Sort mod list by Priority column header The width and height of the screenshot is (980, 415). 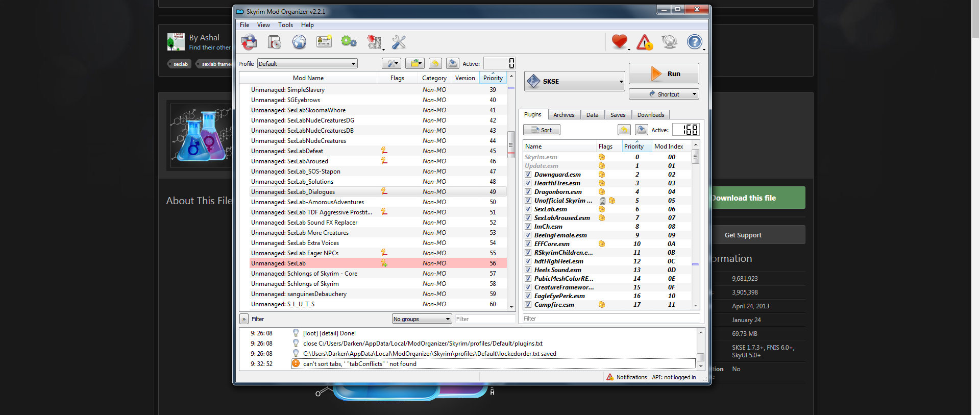pos(493,78)
